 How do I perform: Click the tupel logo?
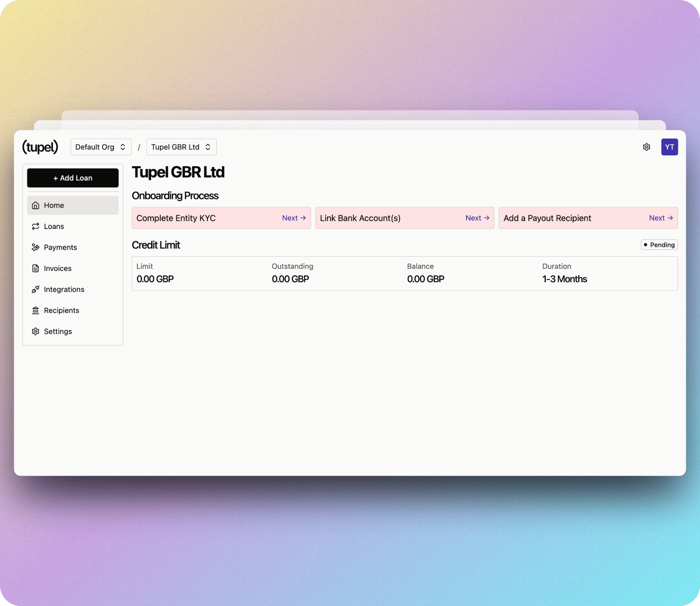pyautogui.click(x=40, y=147)
